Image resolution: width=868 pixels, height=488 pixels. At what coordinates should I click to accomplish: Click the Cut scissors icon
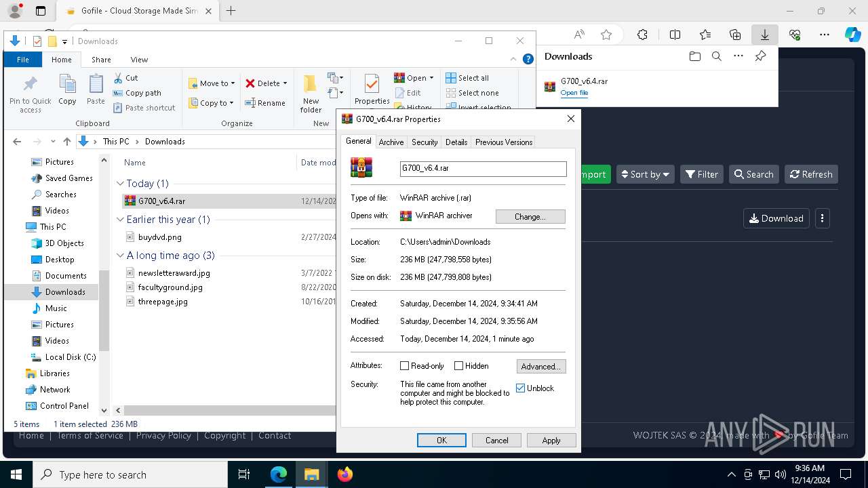pos(118,78)
